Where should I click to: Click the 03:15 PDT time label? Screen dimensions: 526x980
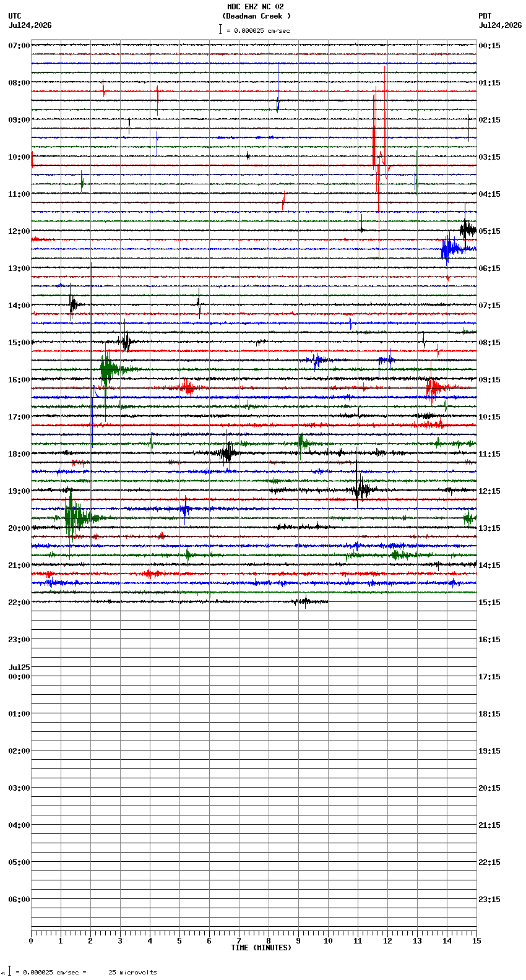(489, 157)
